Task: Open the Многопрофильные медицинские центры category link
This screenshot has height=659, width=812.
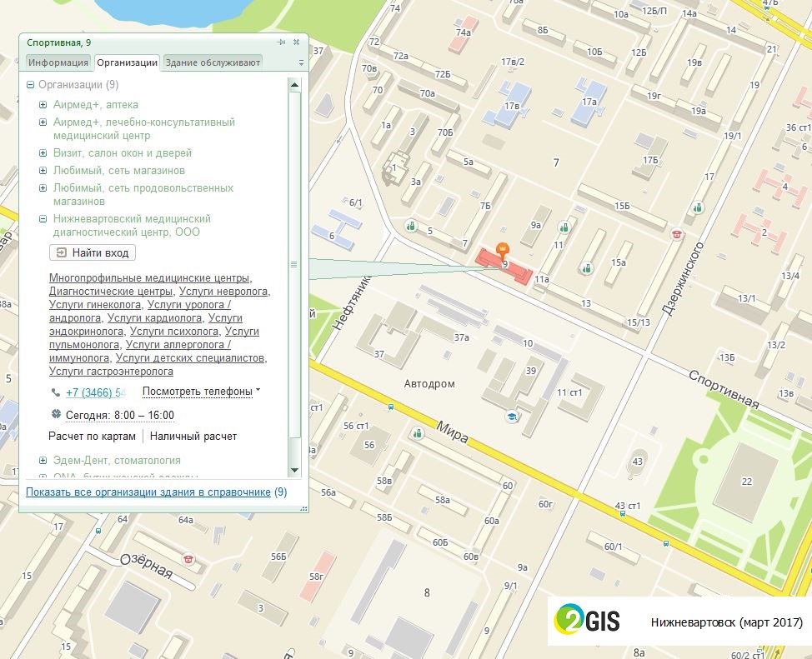Action: pyautogui.click(x=150, y=278)
